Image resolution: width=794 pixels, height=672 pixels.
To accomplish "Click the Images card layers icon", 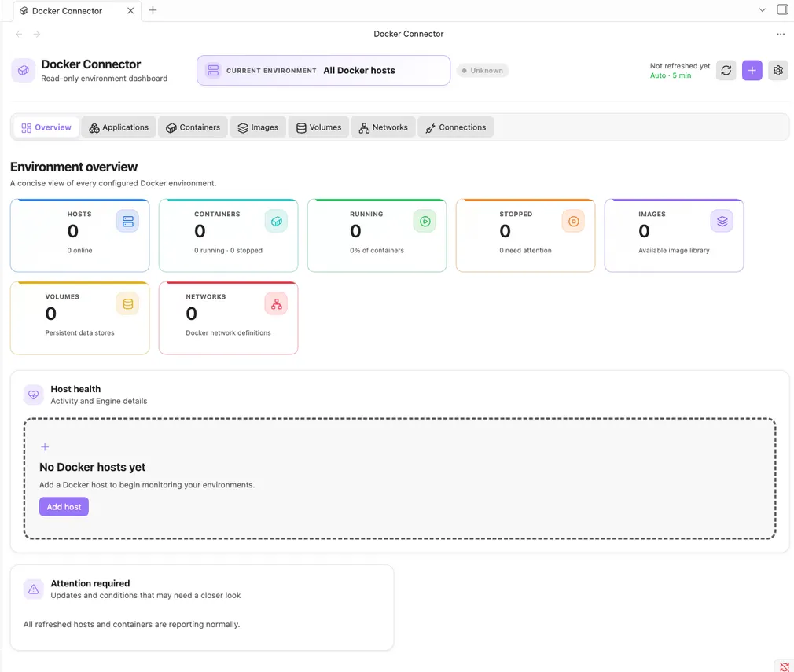I will click(x=722, y=222).
